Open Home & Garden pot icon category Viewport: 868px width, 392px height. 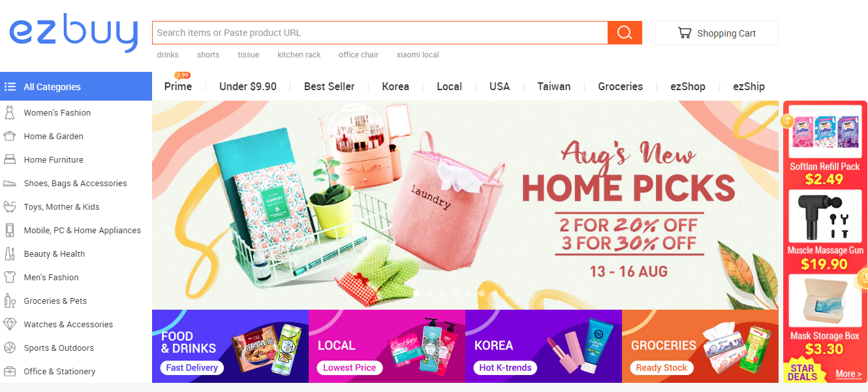(10, 137)
